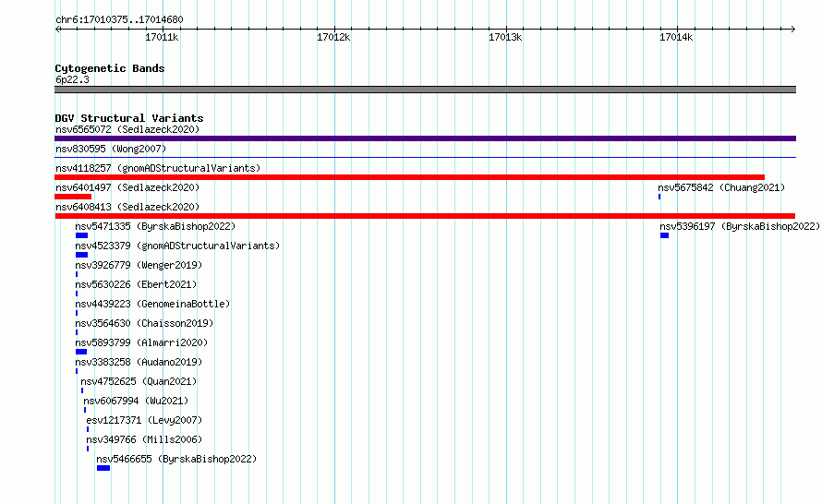Open nsv4752625 (Quan2021) label

pos(139,381)
